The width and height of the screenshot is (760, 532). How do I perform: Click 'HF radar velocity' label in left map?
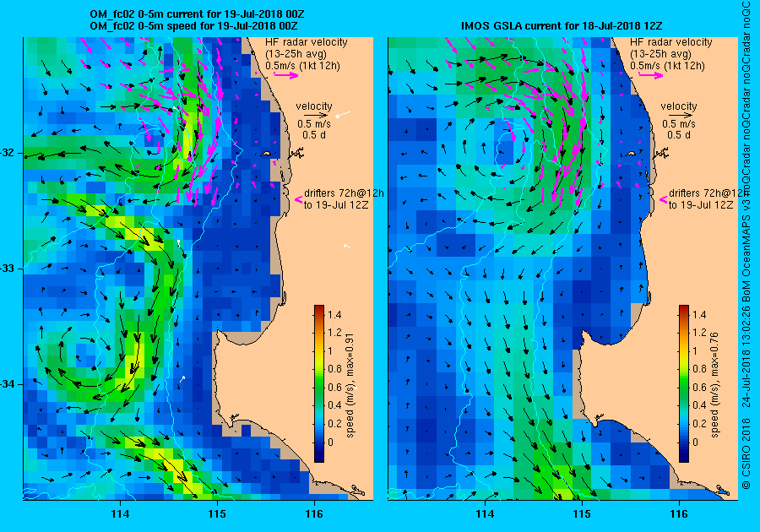pyautogui.click(x=307, y=42)
